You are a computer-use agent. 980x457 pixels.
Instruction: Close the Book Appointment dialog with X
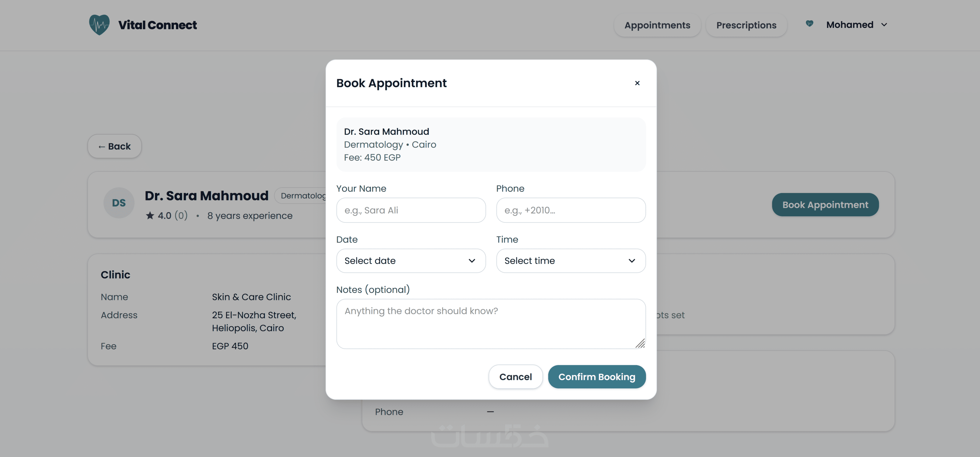[x=637, y=83]
